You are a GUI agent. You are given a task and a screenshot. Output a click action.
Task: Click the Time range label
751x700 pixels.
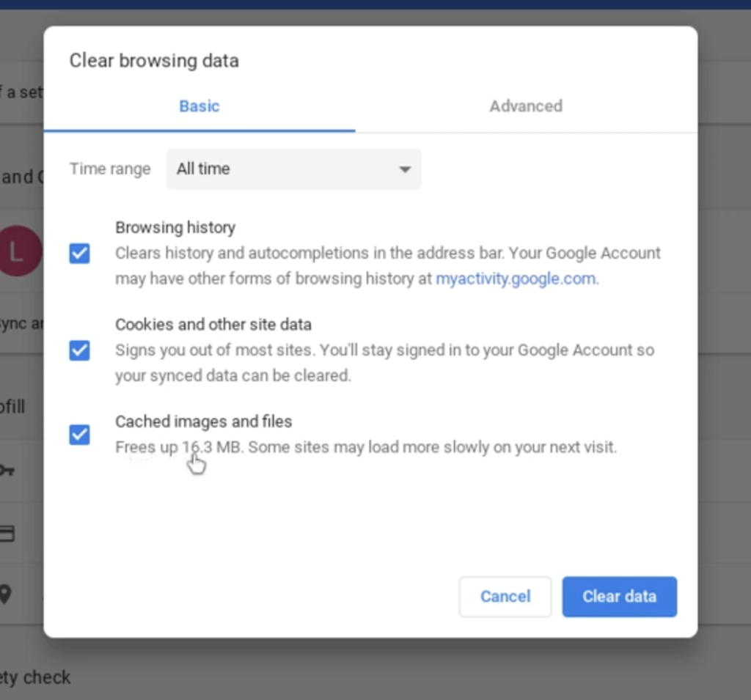(110, 169)
